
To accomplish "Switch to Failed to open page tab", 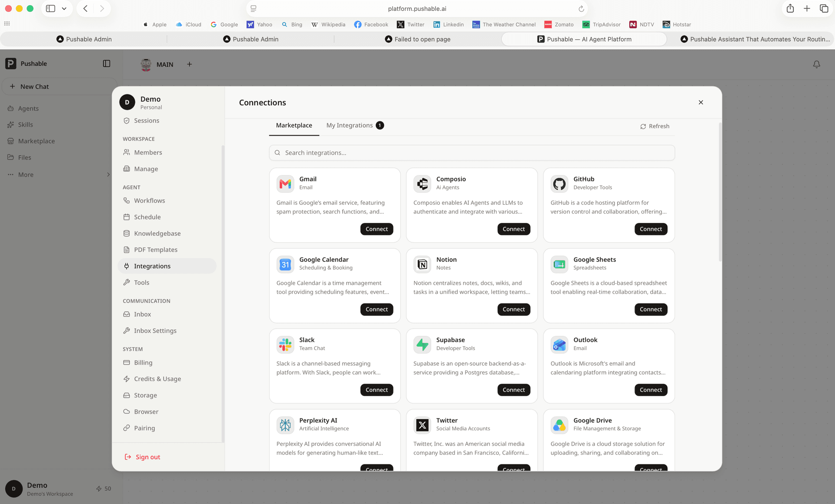I will tap(417, 39).
